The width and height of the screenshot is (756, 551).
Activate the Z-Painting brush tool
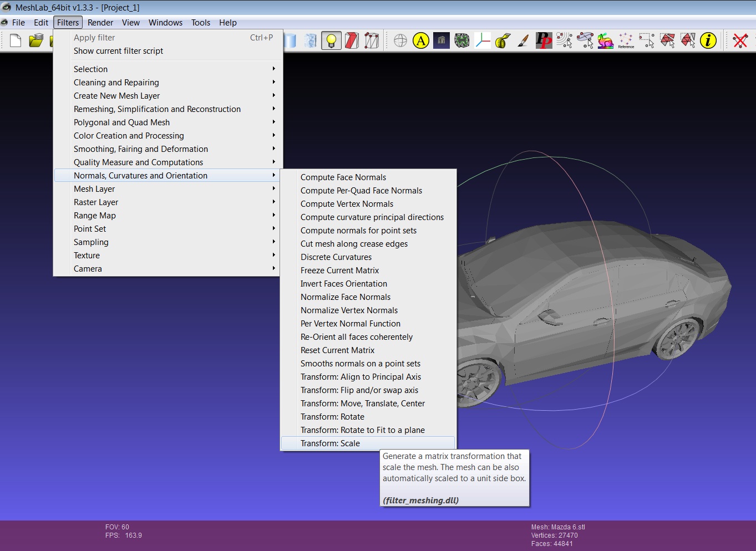tap(522, 40)
